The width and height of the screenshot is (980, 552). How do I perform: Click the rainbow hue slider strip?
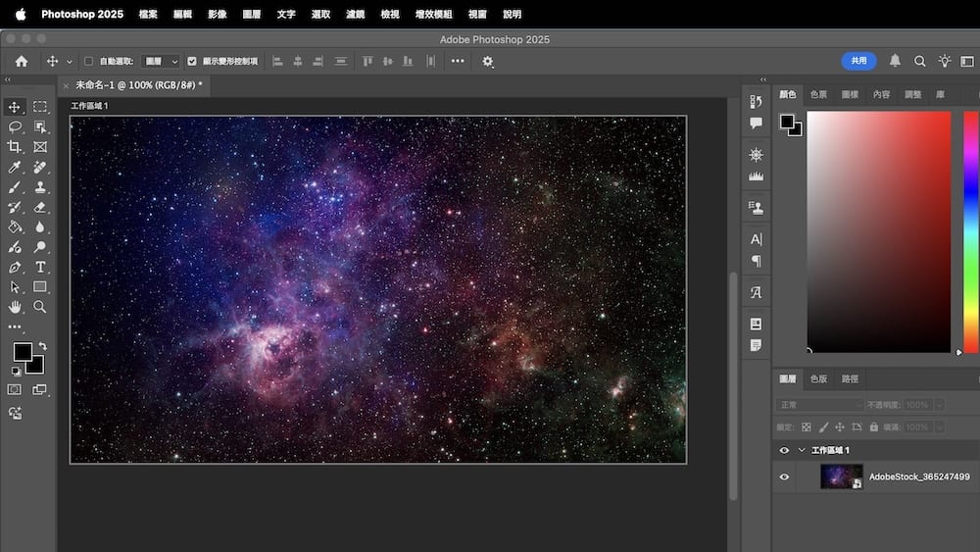coord(970,230)
